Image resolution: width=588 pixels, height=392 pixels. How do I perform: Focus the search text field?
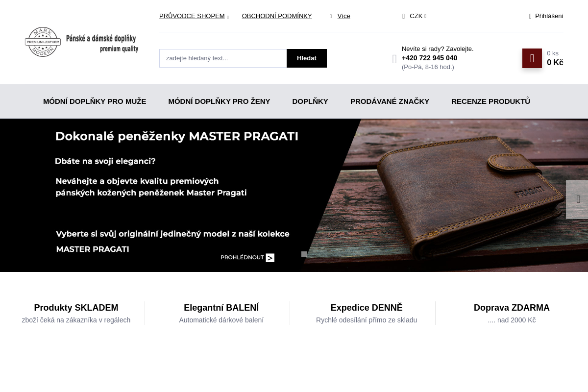click(223, 58)
